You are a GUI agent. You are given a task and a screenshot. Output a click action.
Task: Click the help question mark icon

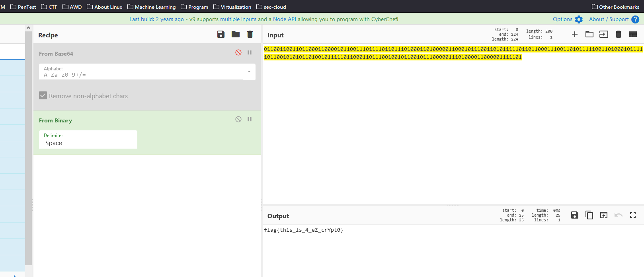click(x=635, y=19)
